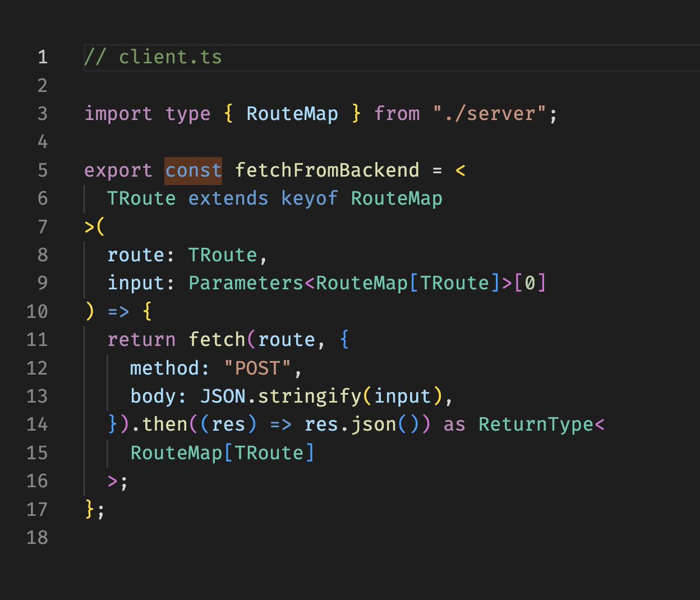Click line number 1 in the gutter

42,57
